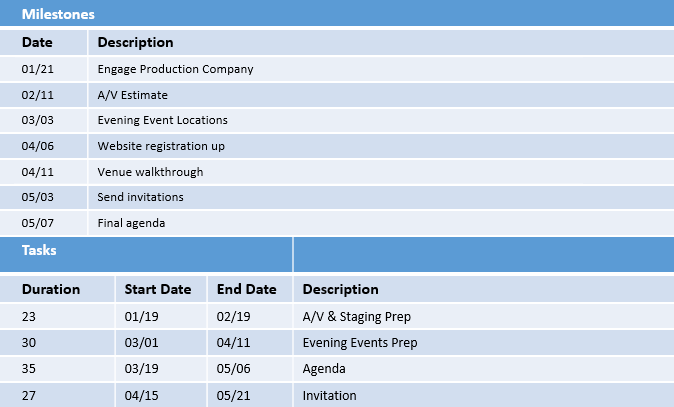This screenshot has width=674, height=407.
Task: Select the End Date column header
Action: (x=246, y=290)
